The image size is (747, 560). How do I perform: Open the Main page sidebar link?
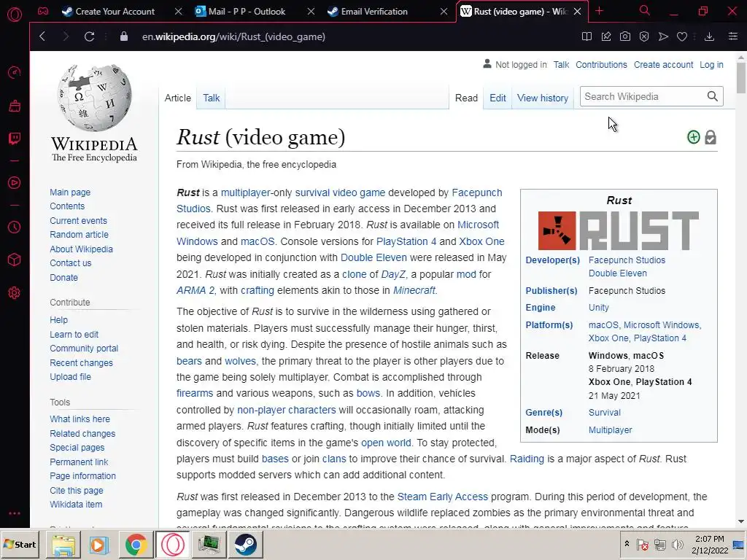point(70,192)
